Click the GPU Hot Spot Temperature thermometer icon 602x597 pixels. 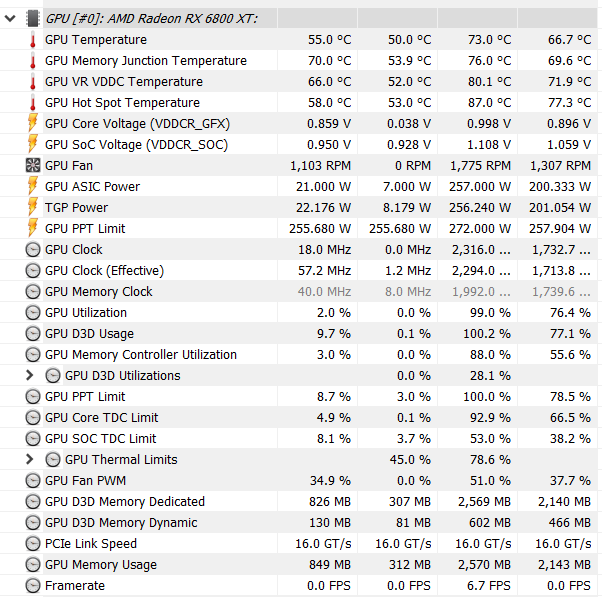point(33,103)
